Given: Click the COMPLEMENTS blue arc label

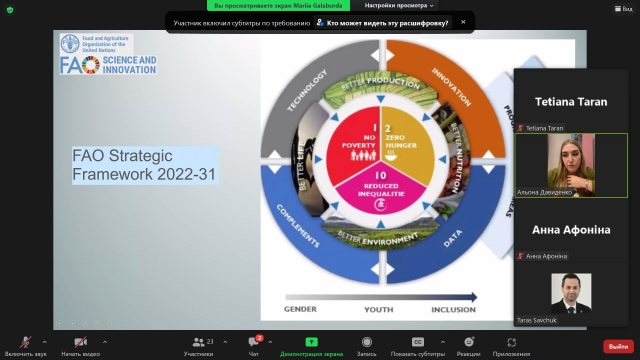Looking at the screenshot, I should tap(298, 226).
